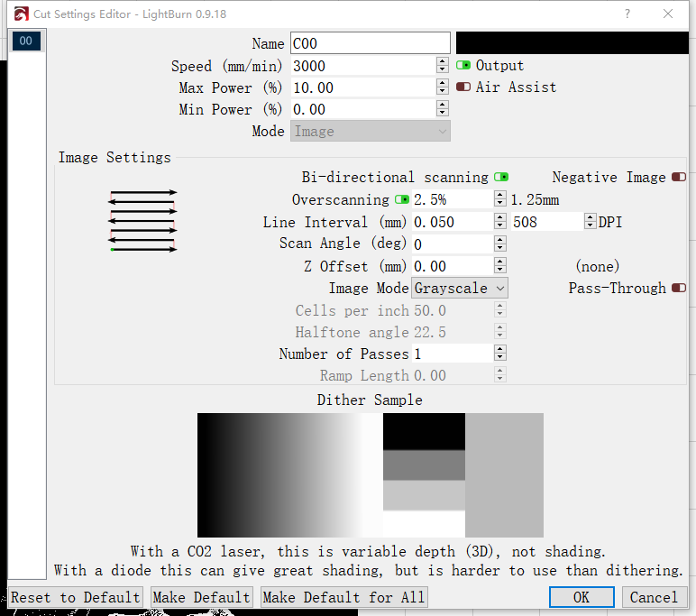Dismiss dialog with the Cancel button

tap(655, 597)
